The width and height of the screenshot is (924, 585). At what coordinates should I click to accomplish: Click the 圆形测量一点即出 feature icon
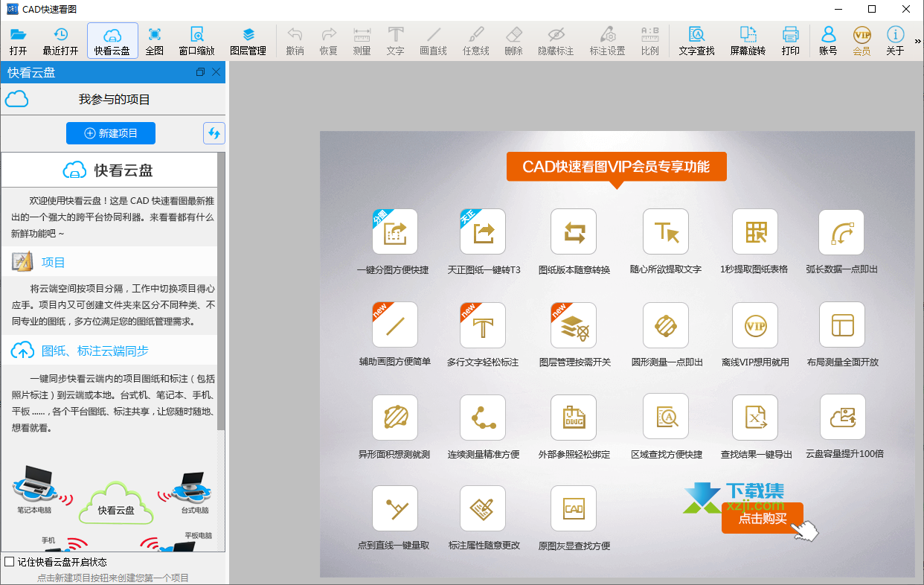pos(666,325)
